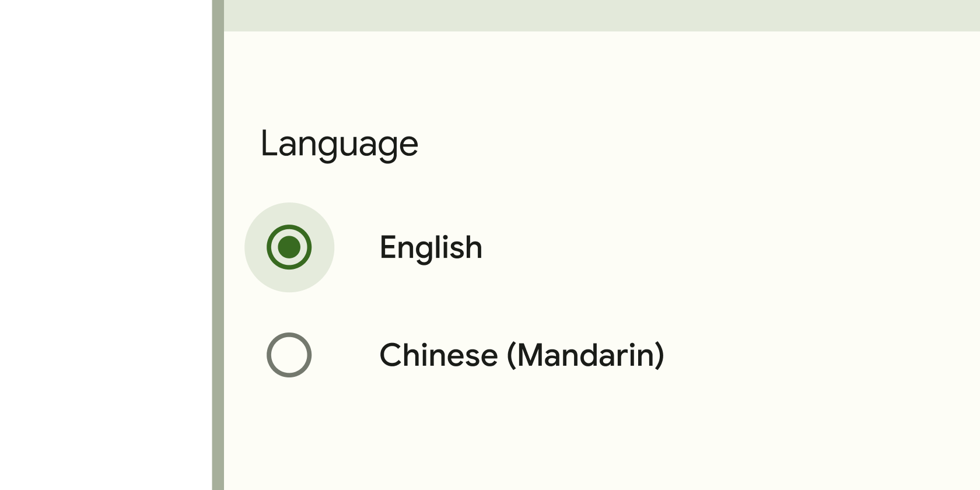The width and height of the screenshot is (980, 490).
Task: Click the English language label
Action: point(430,247)
